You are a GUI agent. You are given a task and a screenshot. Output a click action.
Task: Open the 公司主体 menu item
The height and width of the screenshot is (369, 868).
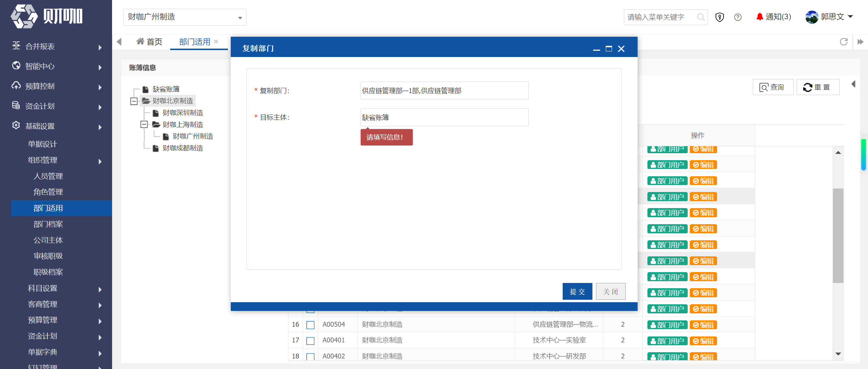(48, 240)
